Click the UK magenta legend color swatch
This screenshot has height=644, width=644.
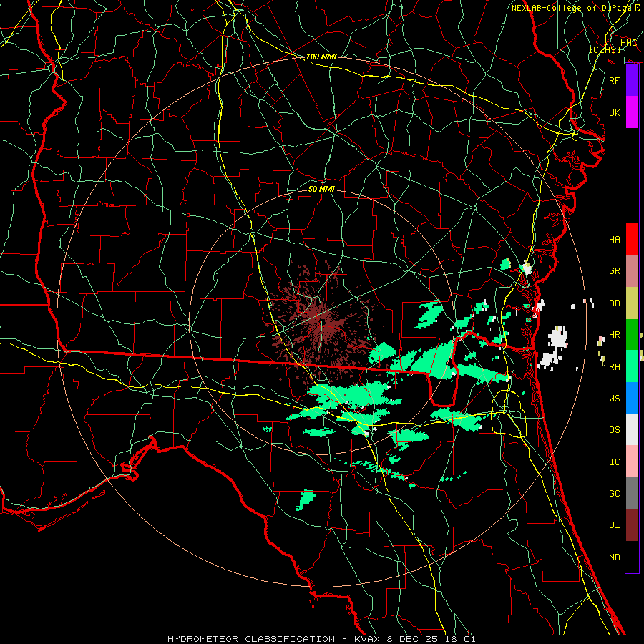click(632, 112)
